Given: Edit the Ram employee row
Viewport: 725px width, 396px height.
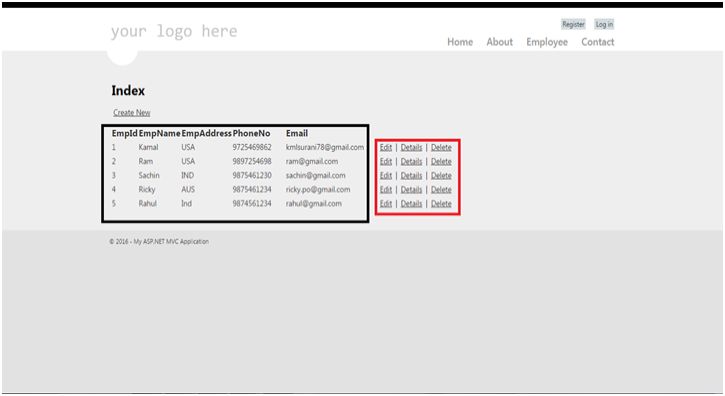Looking at the screenshot, I should coord(386,161).
